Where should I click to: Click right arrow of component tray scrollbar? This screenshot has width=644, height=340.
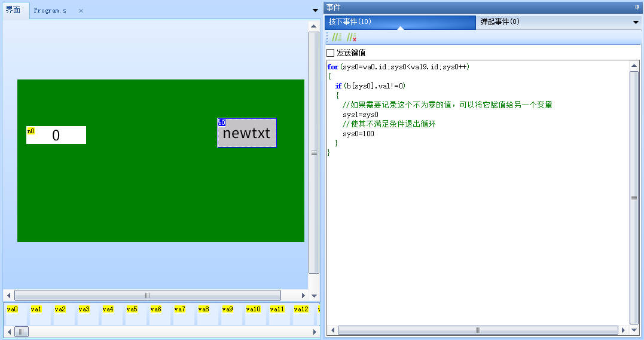point(314,332)
